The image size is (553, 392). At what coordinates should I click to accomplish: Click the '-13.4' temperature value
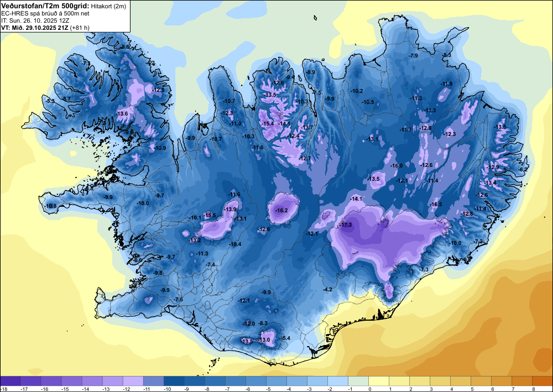point(490,182)
